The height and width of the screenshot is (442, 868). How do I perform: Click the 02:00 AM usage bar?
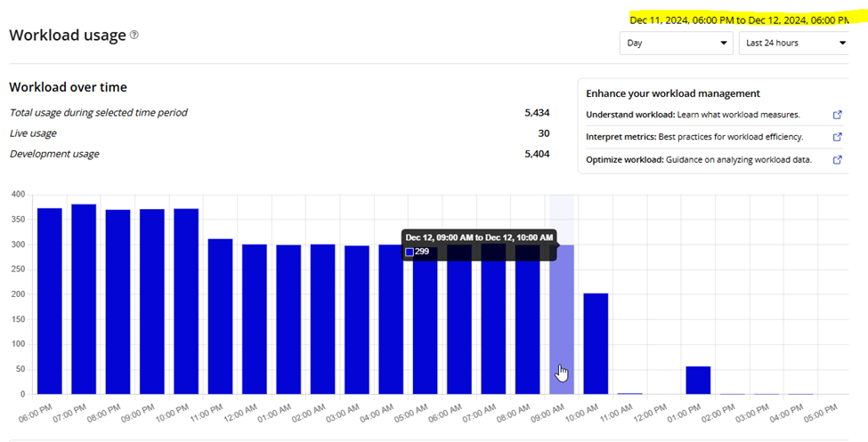click(323, 319)
